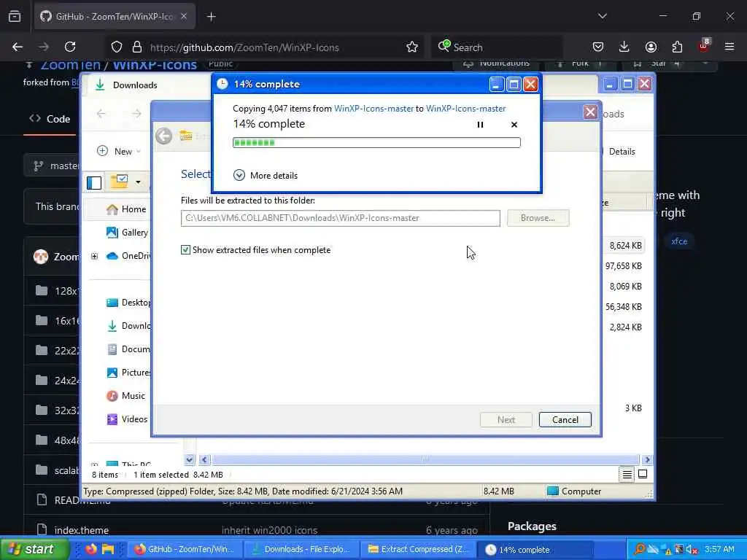Switch to Downloads - File Explorer taskbar item
The width and height of the screenshot is (747, 560).
click(302, 549)
